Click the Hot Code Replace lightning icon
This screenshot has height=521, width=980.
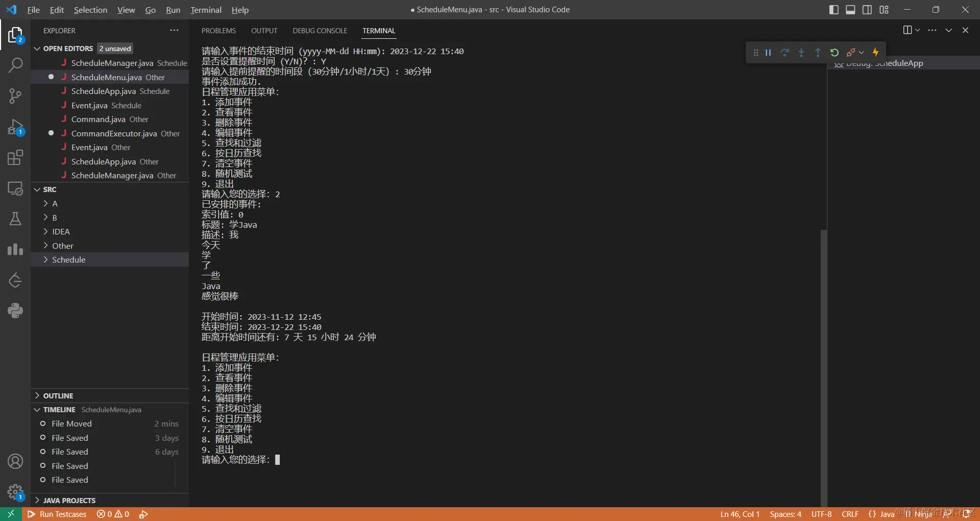click(x=876, y=53)
